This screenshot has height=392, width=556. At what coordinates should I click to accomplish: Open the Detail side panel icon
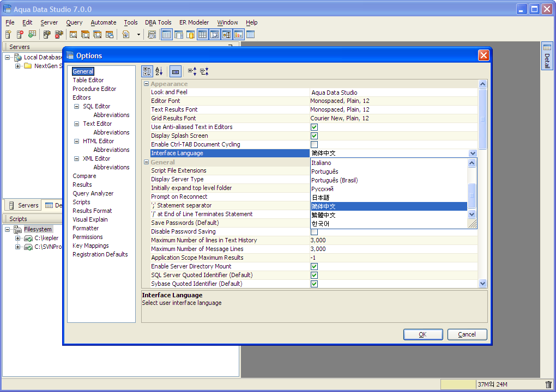click(547, 56)
